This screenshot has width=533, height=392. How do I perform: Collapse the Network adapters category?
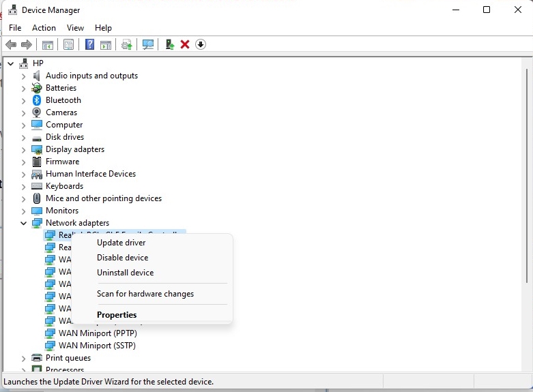click(x=23, y=223)
